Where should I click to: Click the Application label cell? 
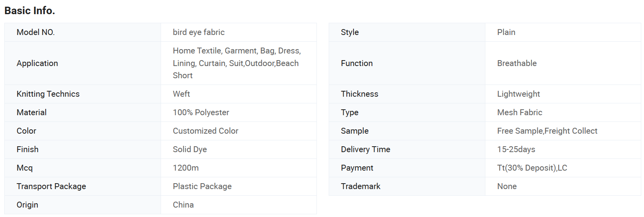[83, 63]
